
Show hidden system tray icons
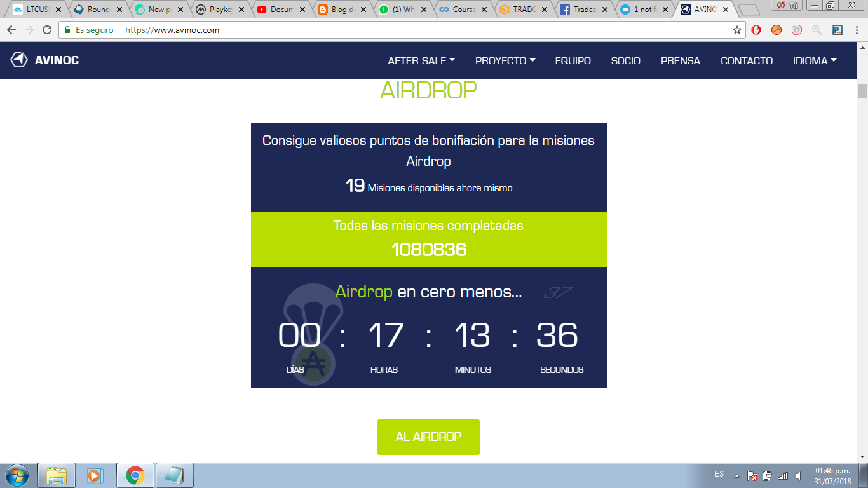[x=736, y=475]
